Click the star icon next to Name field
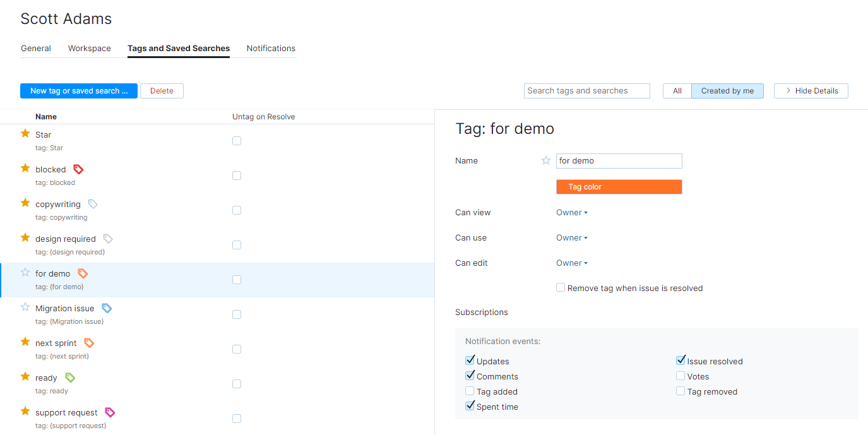Image resolution: width=868 pixels, height=435 pixels. (546, 160)
